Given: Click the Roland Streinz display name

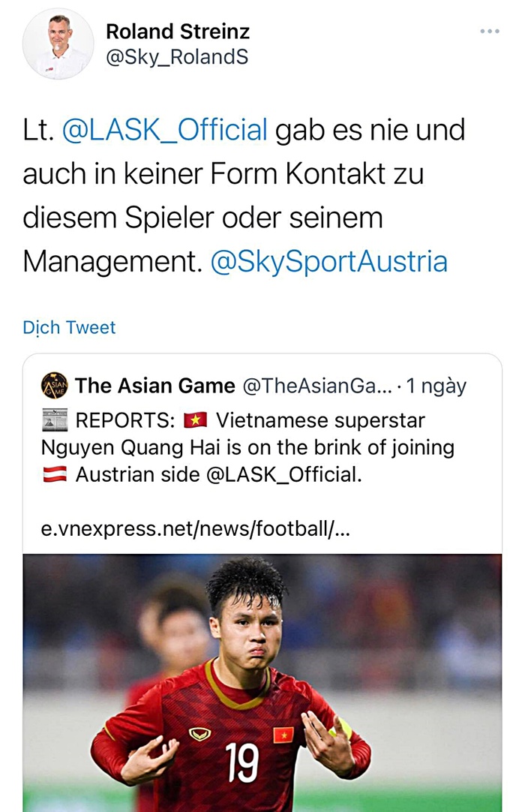Looking at the screenshot, I should tap(178, 32).
